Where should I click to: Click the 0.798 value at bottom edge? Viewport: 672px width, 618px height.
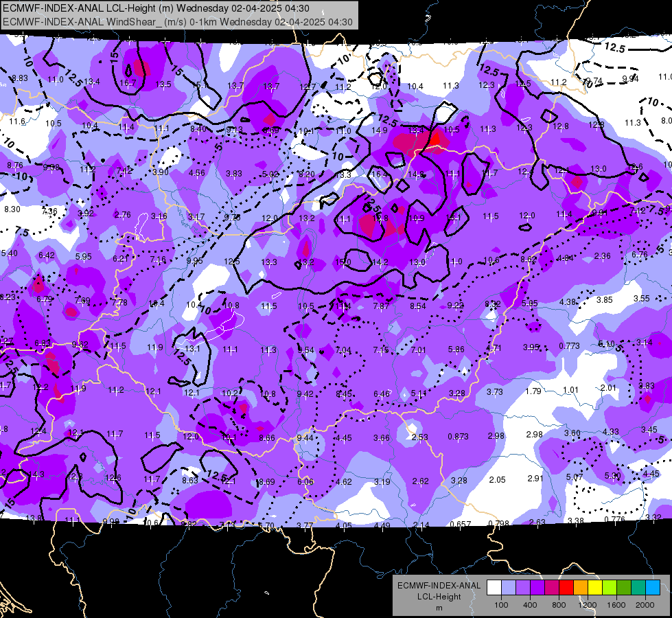tap(498, 523)
